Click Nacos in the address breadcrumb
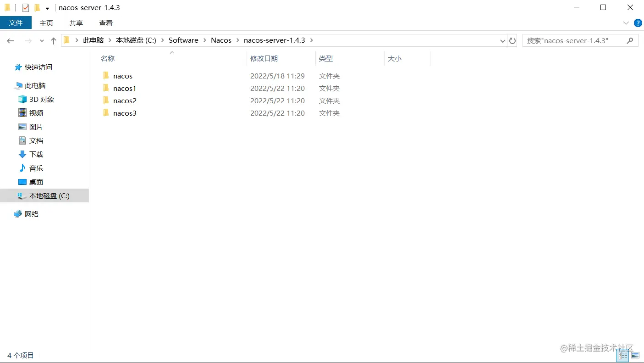 point(221,40)
